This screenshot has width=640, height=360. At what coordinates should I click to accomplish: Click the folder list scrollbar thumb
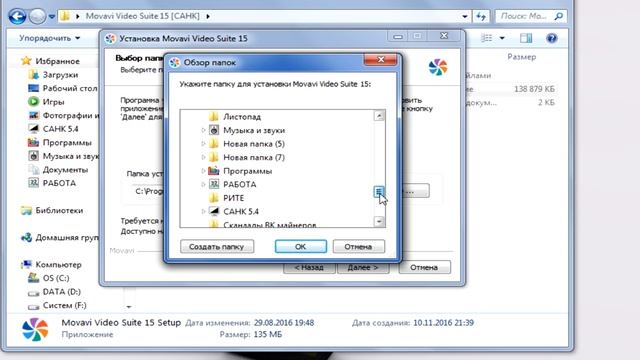(379, 191)
